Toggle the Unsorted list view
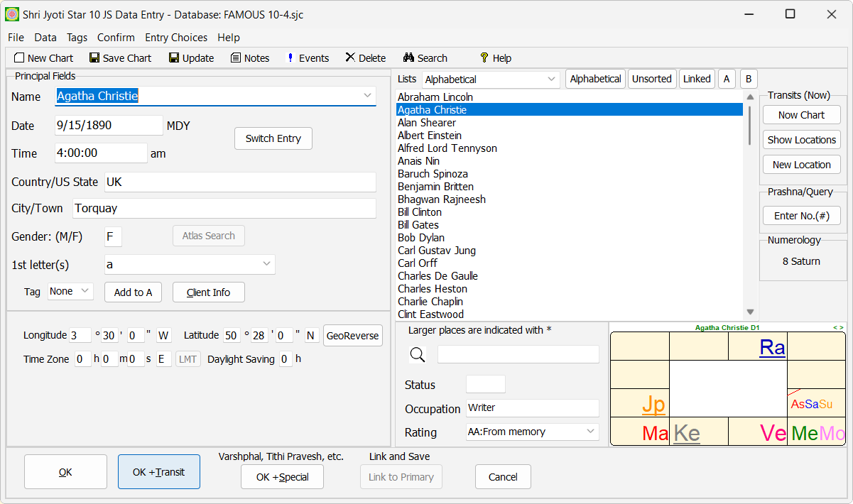Viewport: 853px width, 504px height. (x=651, y=79)
